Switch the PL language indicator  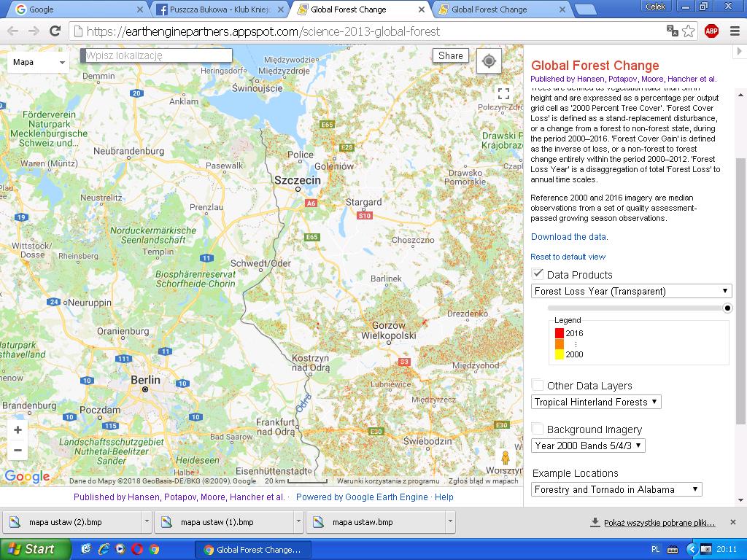click(656, 549)
